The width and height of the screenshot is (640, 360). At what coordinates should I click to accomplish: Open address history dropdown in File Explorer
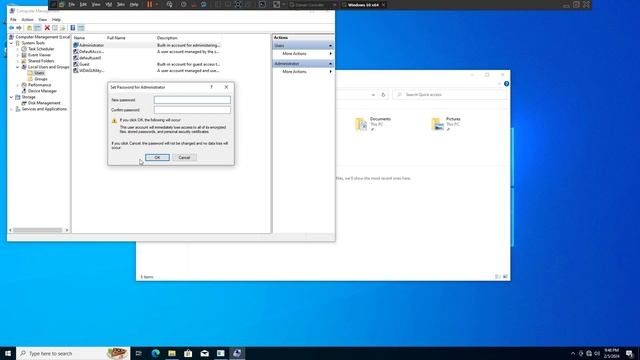[x=373, y=95]
